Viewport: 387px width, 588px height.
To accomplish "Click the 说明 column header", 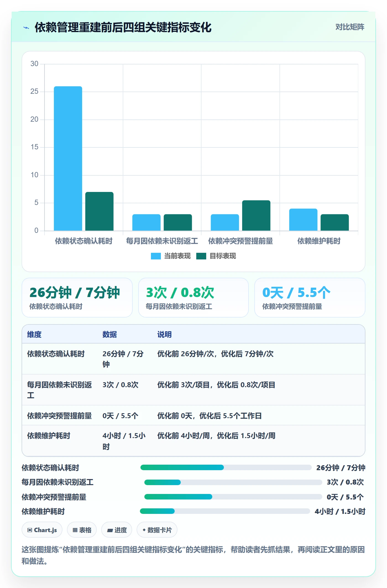I will click(164, 335).
